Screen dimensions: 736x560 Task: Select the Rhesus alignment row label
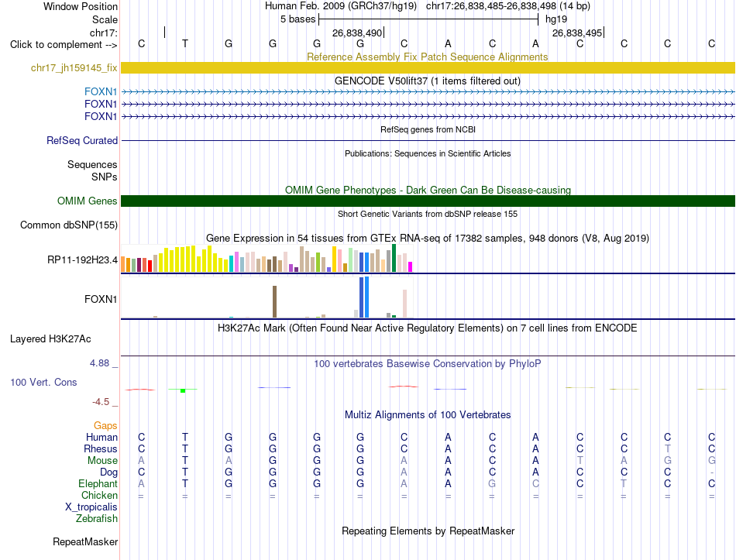[x=101, y=449]
